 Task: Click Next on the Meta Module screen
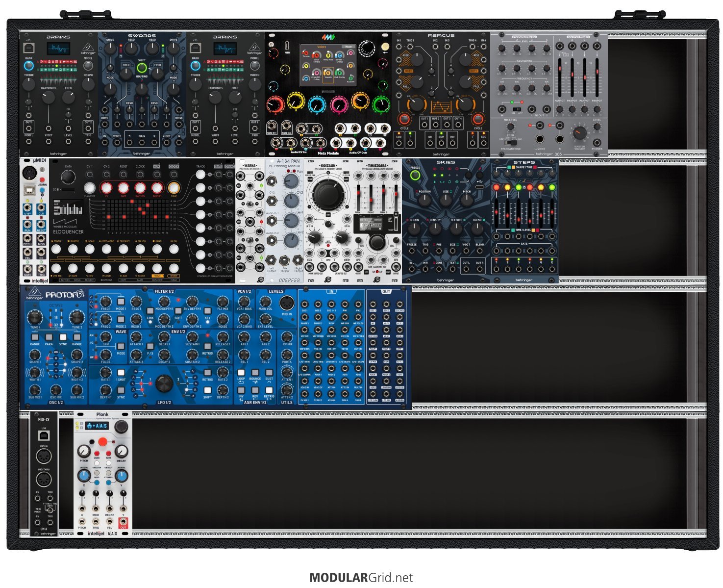[x=349, y=47]
